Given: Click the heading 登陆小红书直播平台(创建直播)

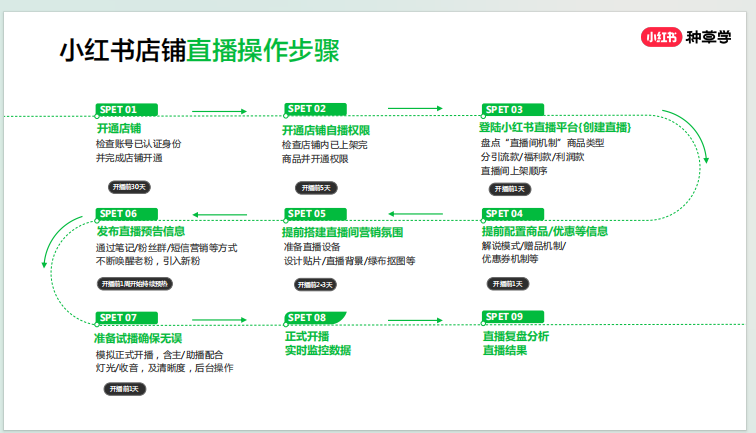Looking at the screenshot, I should [x=555, y=127].
